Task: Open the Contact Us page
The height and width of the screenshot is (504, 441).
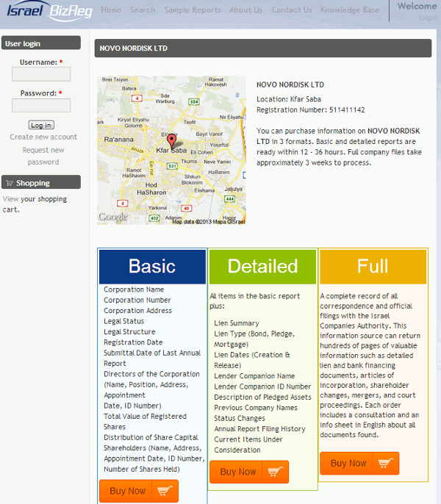Action: coord(292,10)
